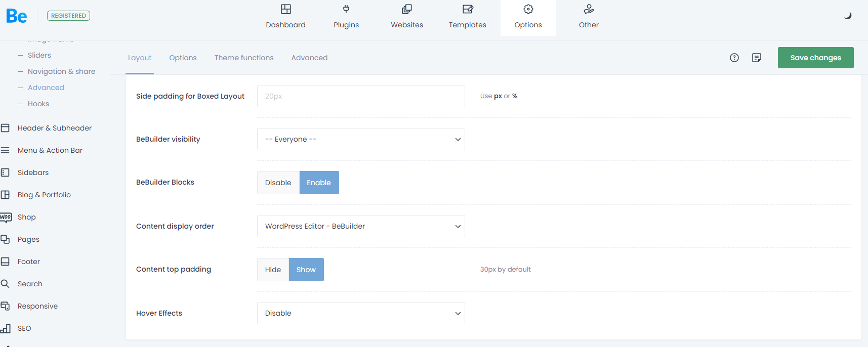
Task: Click the Save changes button
Action: 816,58
